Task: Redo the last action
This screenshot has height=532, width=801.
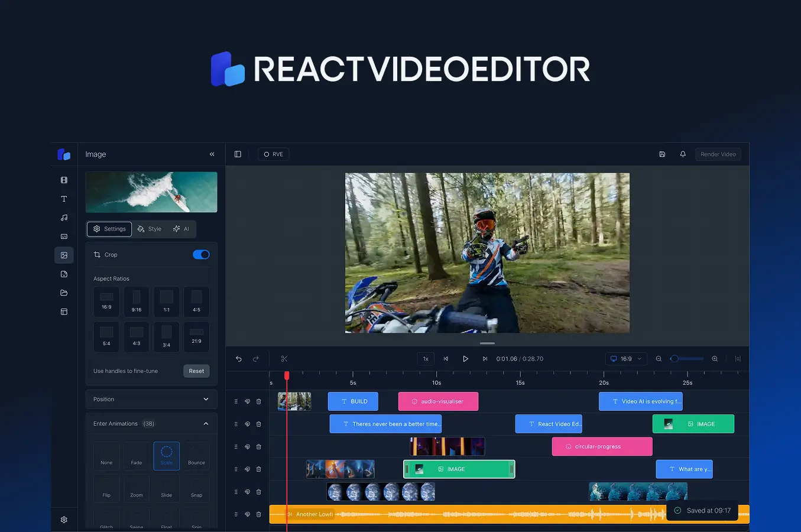Action: click(x=256, y=359)
